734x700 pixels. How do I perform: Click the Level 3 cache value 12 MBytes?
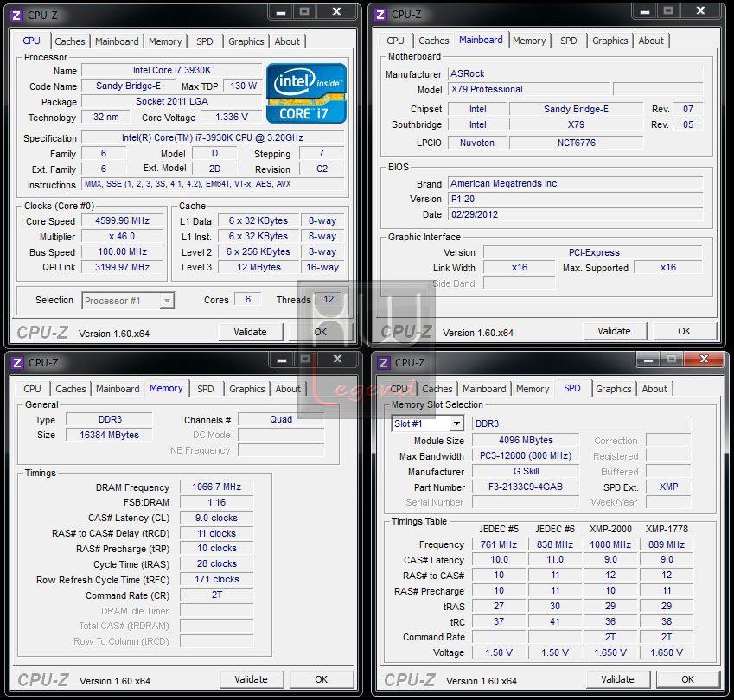point(258,267)
